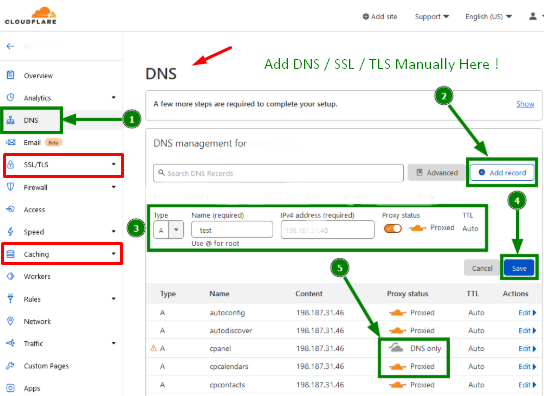The image size is (544, 396).
Task: Click the Advanced button
Action: pos(436,172)
